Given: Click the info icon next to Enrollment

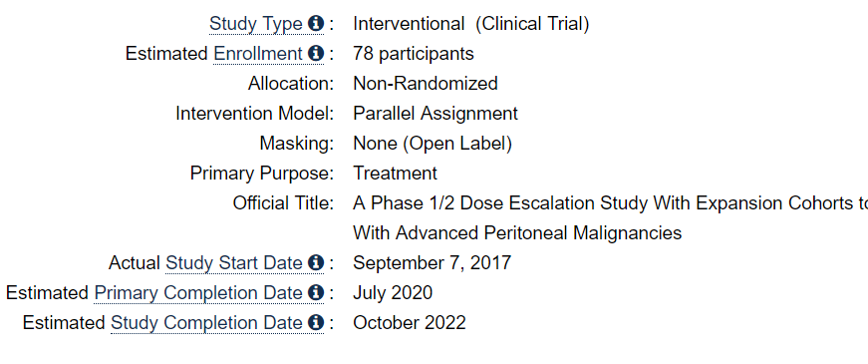Looking at the screenshot, I should point(316,54).
